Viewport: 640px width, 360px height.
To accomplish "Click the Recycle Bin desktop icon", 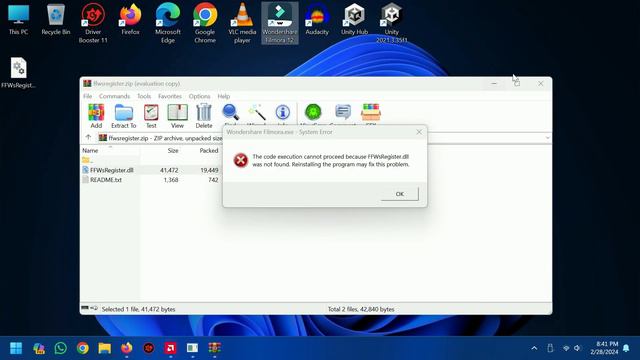I will [56, 20].
